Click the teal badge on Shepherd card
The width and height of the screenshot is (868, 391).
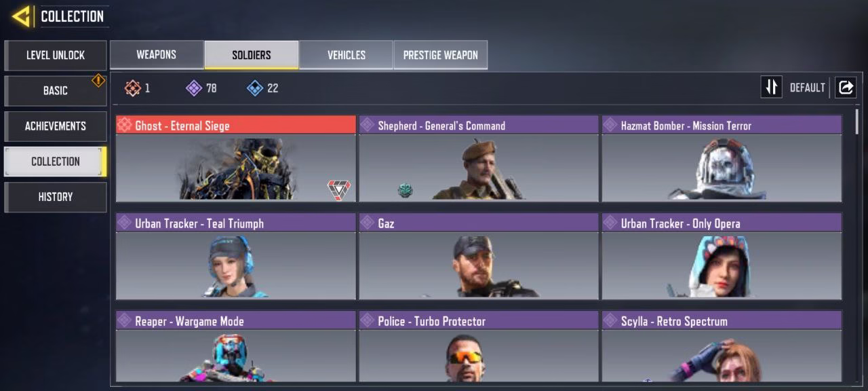[x=405, y=191]
